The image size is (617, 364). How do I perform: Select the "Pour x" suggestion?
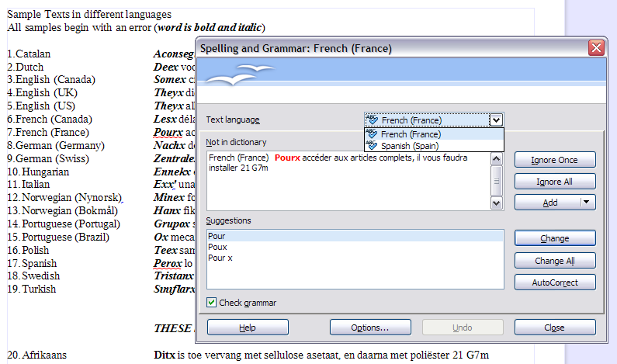coord(220,258)
